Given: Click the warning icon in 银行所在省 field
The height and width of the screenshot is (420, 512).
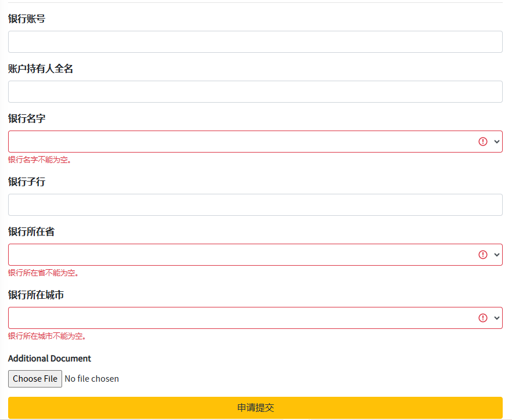Looking at the screenshot, I should (x=482, y=255).
